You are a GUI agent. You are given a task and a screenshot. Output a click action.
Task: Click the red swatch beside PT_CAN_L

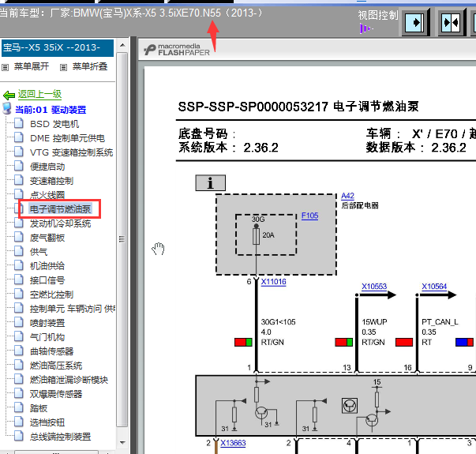(x=404, y=343)
